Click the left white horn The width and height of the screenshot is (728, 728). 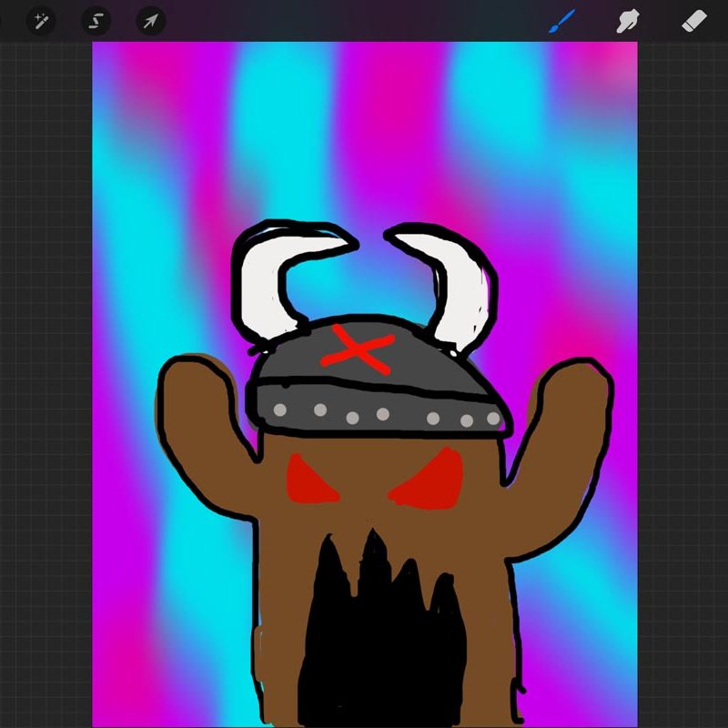coord(266,282)
